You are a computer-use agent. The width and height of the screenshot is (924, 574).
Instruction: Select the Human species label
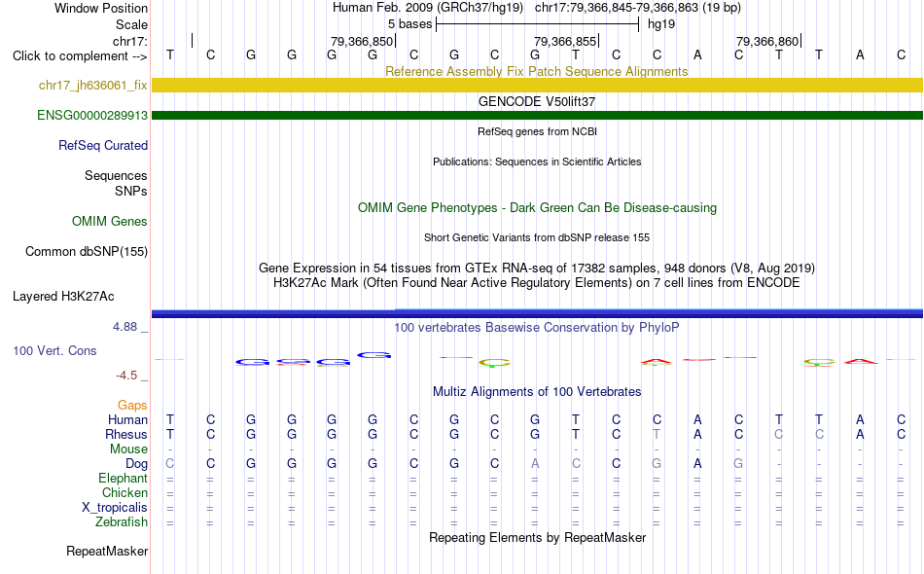[127, 419]
